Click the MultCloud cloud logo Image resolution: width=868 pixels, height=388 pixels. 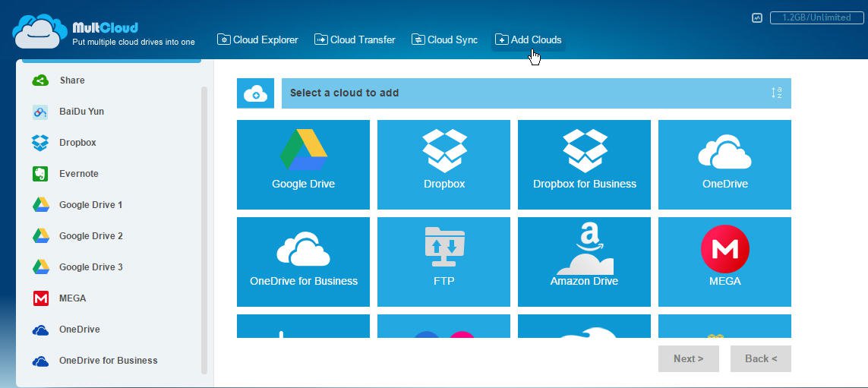(x=39, y=31)
